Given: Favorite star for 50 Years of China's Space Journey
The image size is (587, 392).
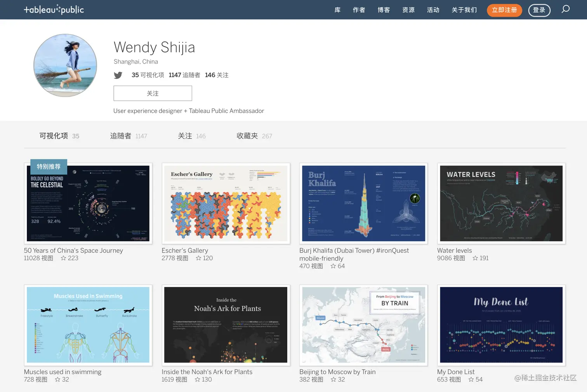Looking at the screenshot, I should 63,258.
